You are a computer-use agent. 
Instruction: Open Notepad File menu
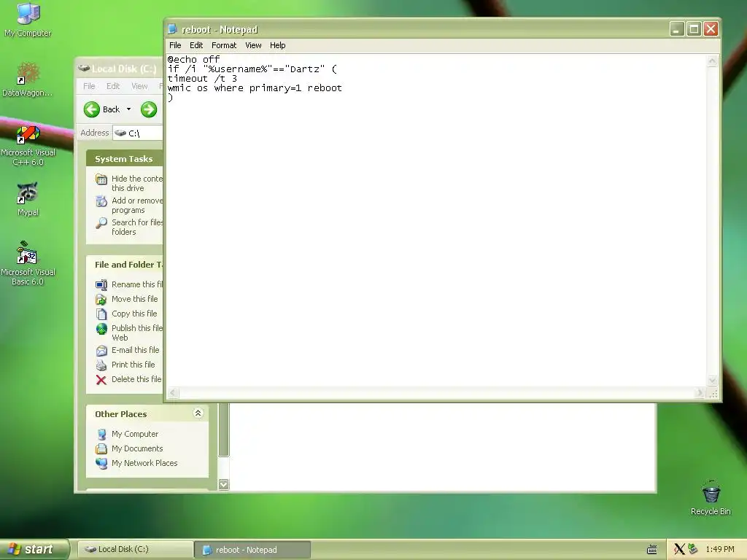click(x=175, y=45)
